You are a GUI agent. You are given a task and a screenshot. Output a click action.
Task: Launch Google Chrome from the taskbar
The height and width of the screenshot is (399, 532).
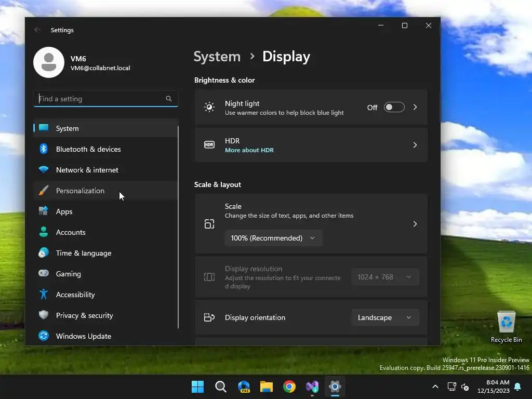point(289,387)
